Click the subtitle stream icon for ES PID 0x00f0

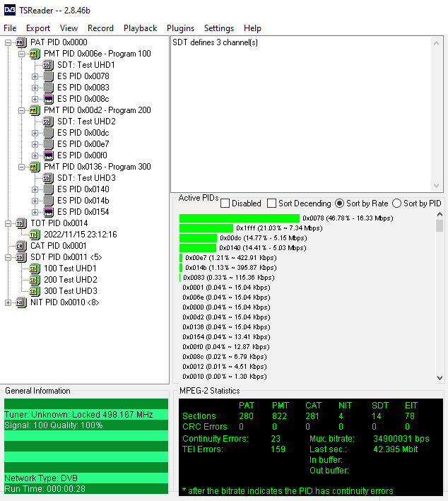coord(48,155)
